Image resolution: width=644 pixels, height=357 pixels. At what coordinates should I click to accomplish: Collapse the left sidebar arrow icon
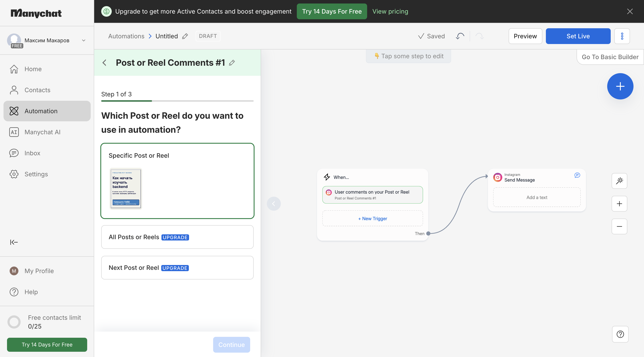[x=14, y=242]
